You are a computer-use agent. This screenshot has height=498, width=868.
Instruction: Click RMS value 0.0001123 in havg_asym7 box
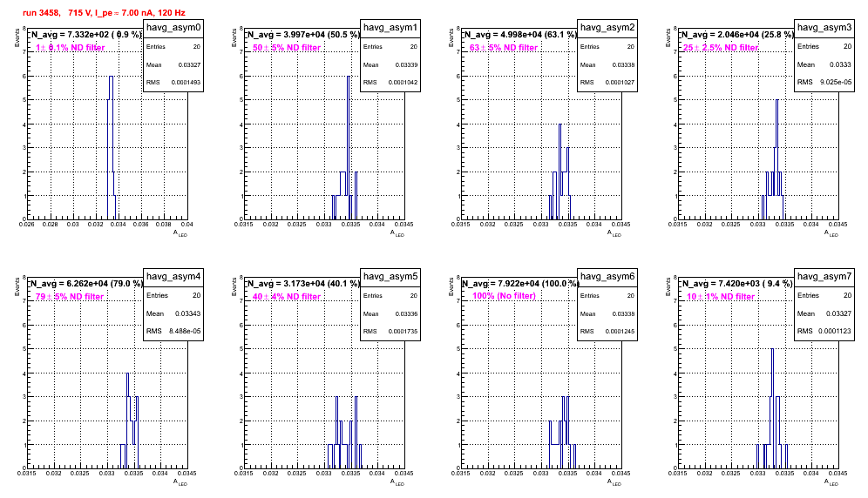[836, 331]
